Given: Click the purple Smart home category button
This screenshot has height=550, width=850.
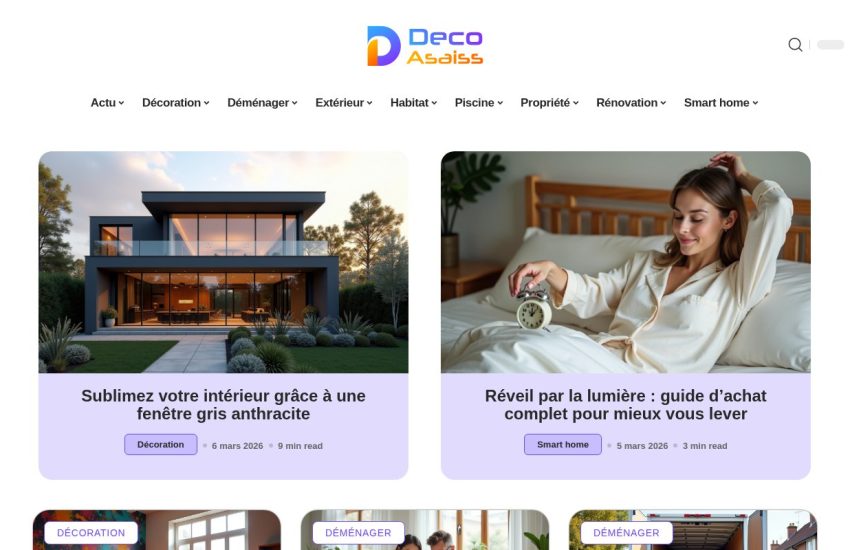Looking at the screenshot, I should pyautogui.click(x=563, y=444).
